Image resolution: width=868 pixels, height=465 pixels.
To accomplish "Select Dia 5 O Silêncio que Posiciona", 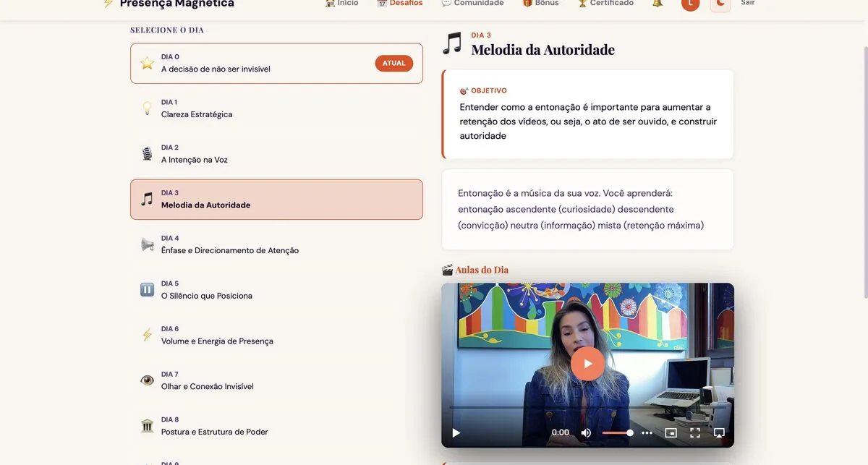I will coord(276,290).
